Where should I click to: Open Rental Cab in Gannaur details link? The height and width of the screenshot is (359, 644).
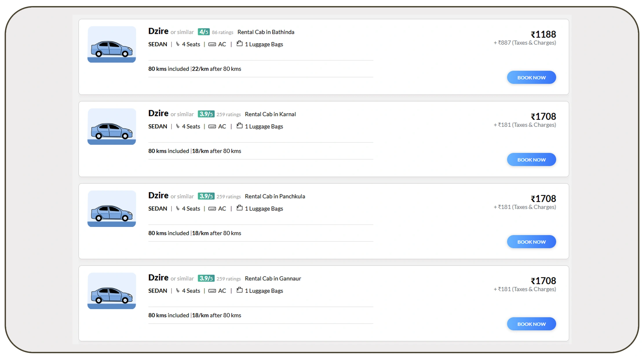point(273,278)
